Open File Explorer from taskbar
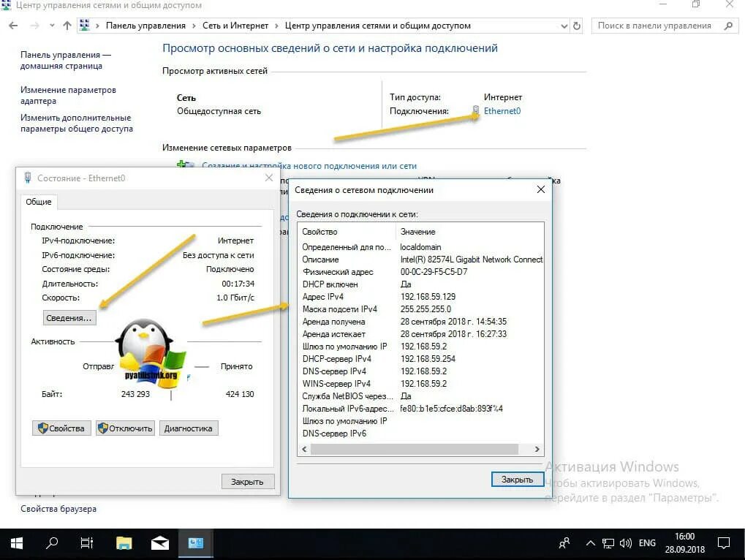This screenshot has width=745, height=560. 124,543
